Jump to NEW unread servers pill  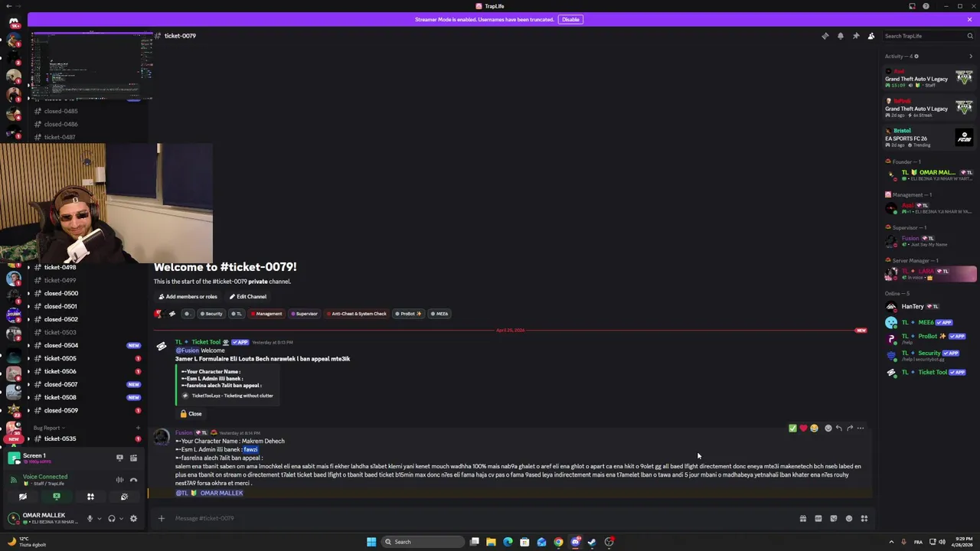(x=13, y=439)
